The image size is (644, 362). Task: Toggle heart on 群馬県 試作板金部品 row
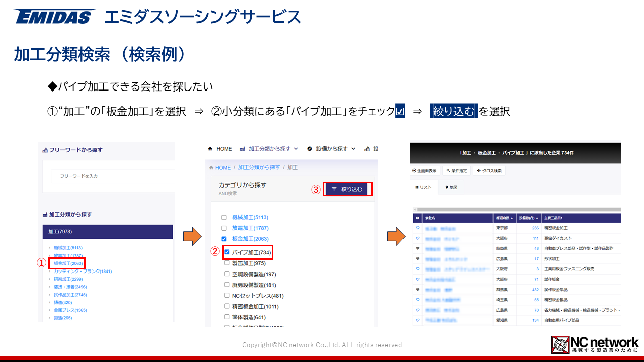click(x=417, y=290)
